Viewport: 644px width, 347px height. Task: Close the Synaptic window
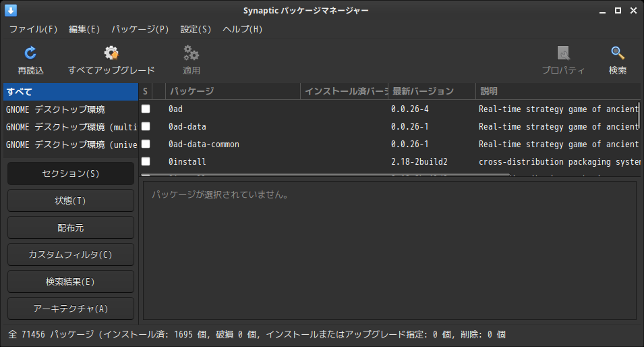coord(633,11)
